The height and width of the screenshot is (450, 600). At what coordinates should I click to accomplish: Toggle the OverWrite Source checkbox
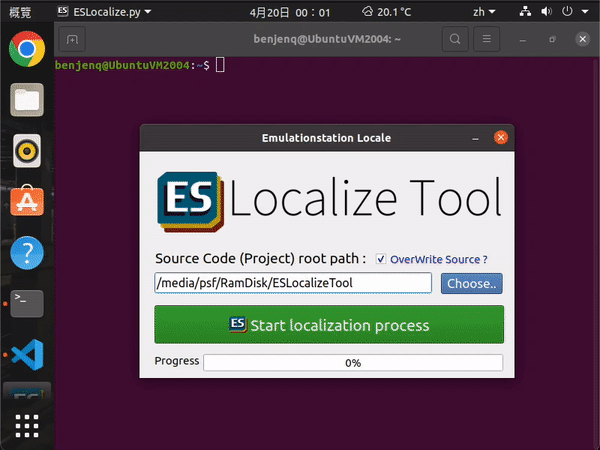click(x=380, y=259)
